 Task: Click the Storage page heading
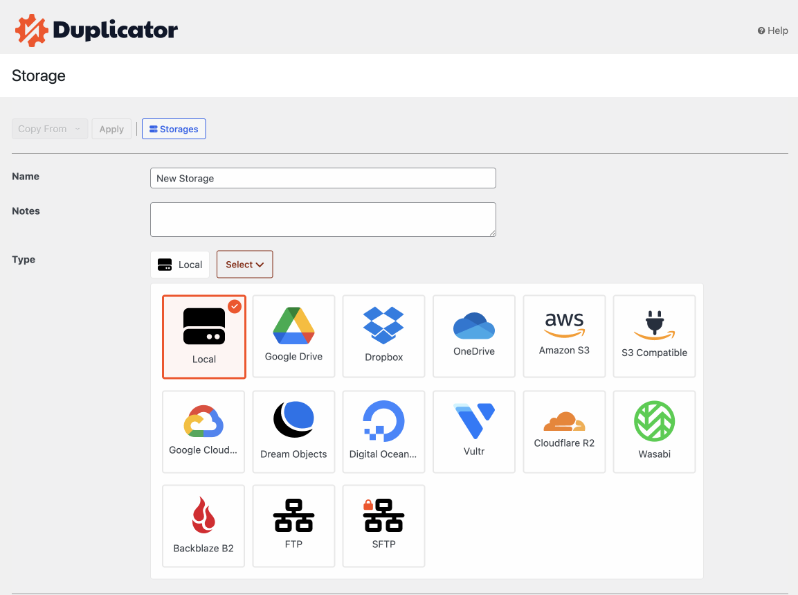coord(39,76)
